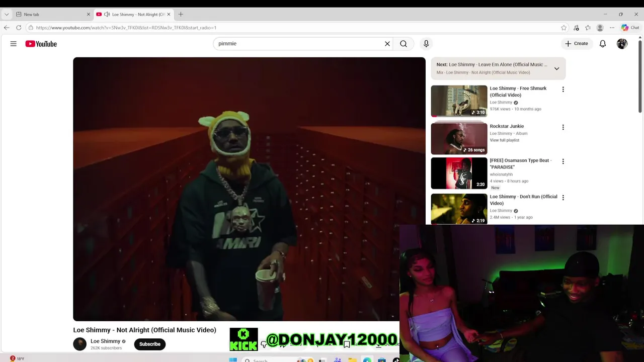Click the Rockstar Junkie 26 songs thumbnail
The width and height of the screenshot is (644, 362).
pyautogui.click(x=459, y=138)
